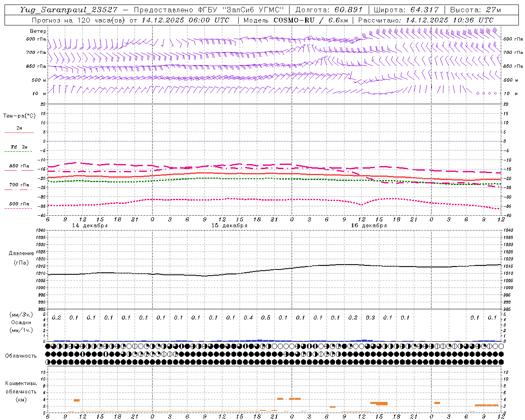Click the Осадки panel label
This screenshot has height=420, width=525.
tap(21, 322)
